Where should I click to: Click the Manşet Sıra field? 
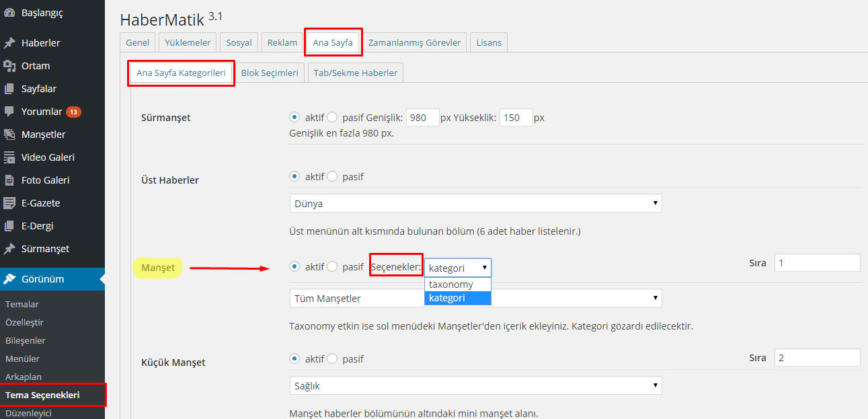(x=818, y=263)
